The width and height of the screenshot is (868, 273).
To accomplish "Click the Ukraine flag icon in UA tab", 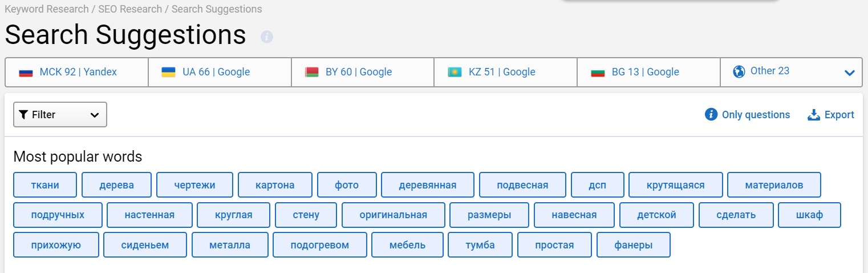I will pos(168,73).
